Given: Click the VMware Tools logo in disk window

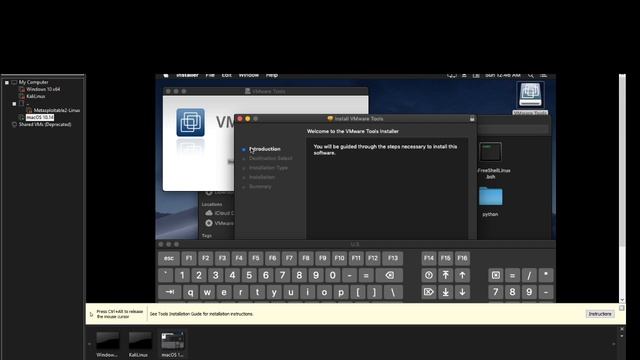Looking at the screenshot, I should pos(190,122).
